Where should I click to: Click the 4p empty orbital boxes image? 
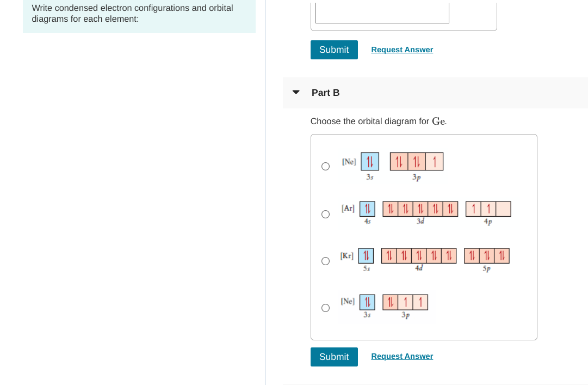point(488,209)
